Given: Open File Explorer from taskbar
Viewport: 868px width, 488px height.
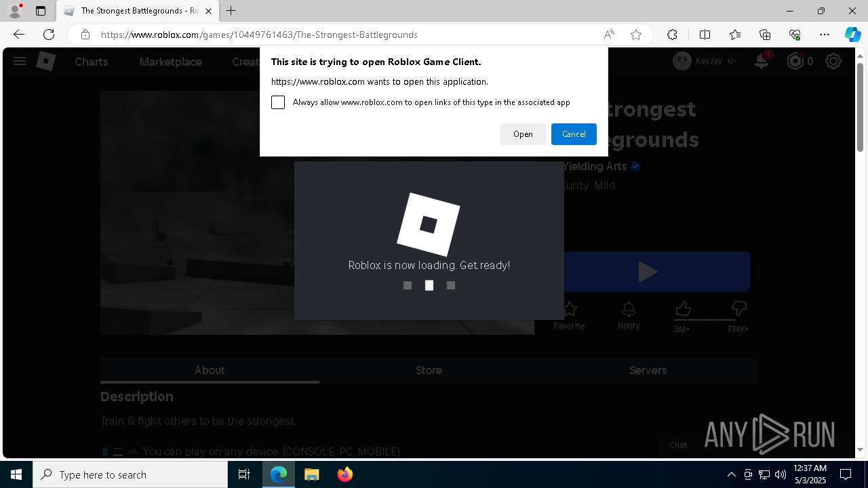Looking at the screenshot, I should tap(312, 474).
